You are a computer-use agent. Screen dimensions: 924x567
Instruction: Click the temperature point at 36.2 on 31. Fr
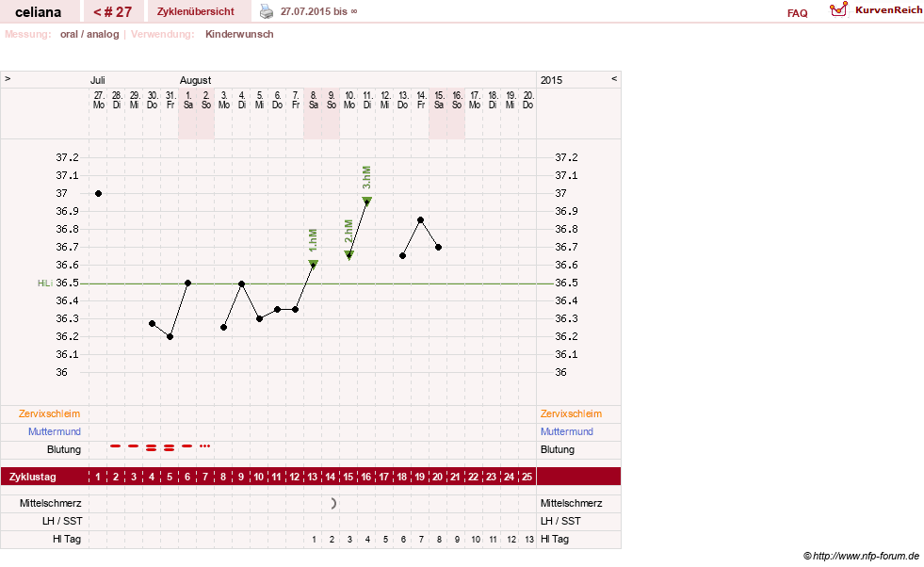point(170,336)
